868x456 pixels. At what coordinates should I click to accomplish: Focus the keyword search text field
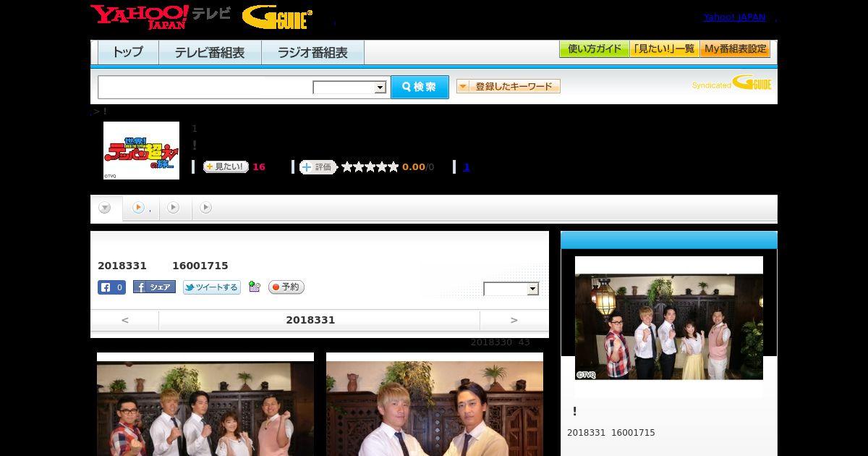click(x=205, y=87)
